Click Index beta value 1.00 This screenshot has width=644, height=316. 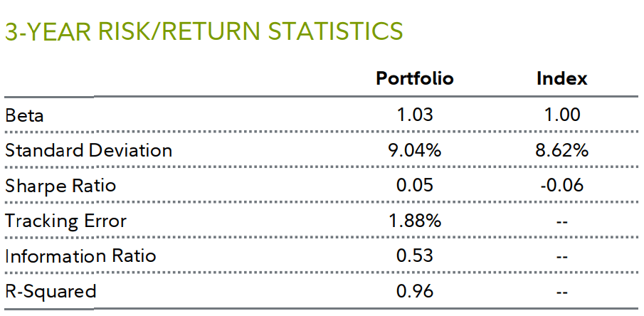tap(561, 115)
